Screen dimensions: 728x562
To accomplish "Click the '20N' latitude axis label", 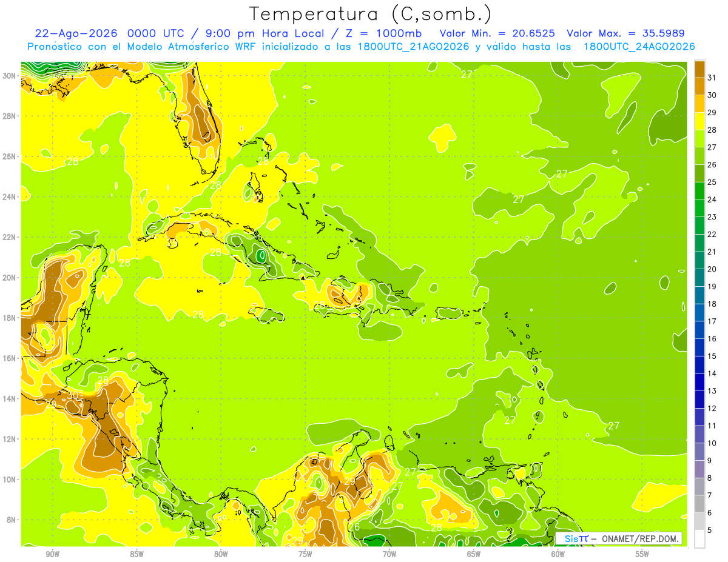I will click(10, 278).
